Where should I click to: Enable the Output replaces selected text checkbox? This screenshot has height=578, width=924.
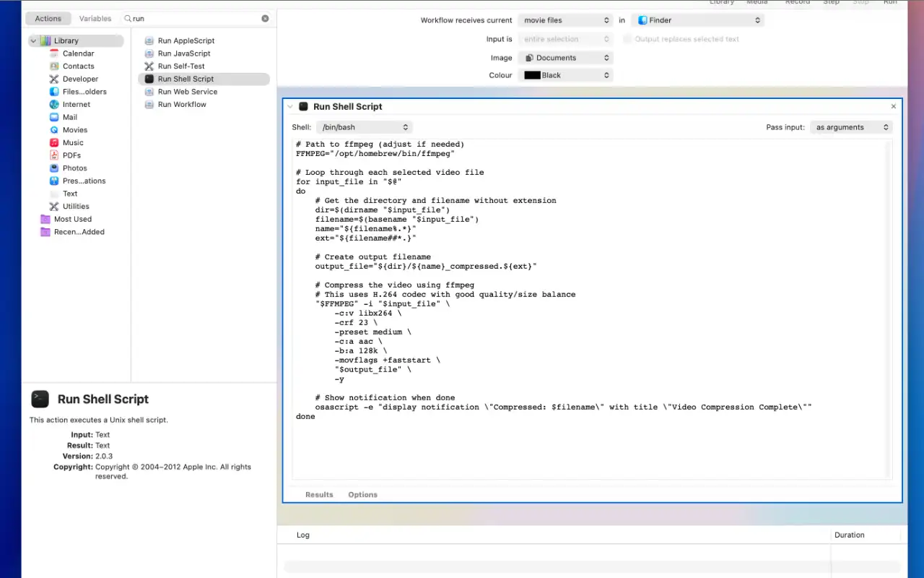(627, 39)
